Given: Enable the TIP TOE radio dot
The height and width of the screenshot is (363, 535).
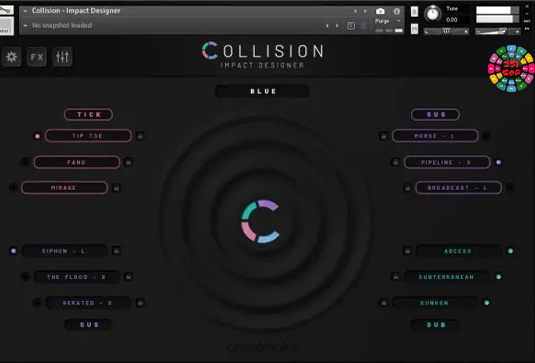Looking at the screenshot, I should tap(37, 136).
